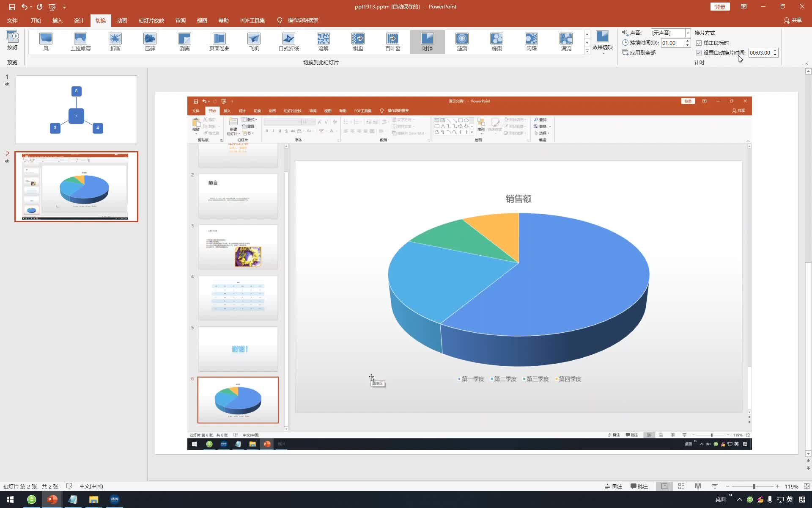Apply the 蜂巢 transition effect
Image resolution: width=812 pixels, height=508 pixels.
click(x=497, y=42)
